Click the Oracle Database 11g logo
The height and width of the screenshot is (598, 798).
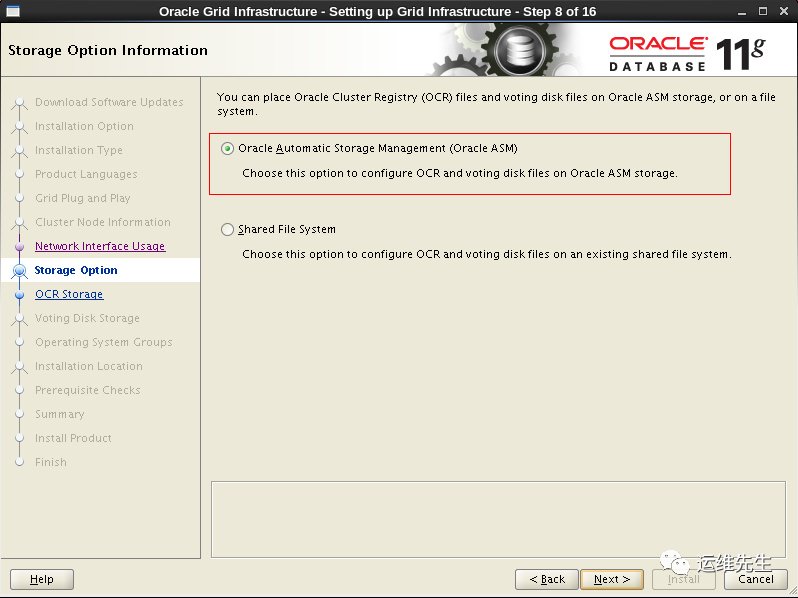coord(687,53)
